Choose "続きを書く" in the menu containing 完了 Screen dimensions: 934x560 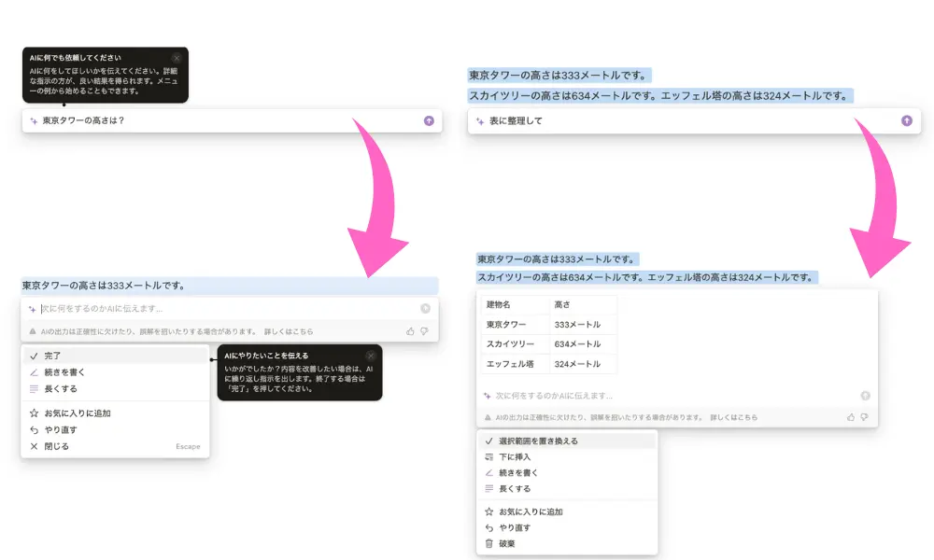tap(115, 372)
